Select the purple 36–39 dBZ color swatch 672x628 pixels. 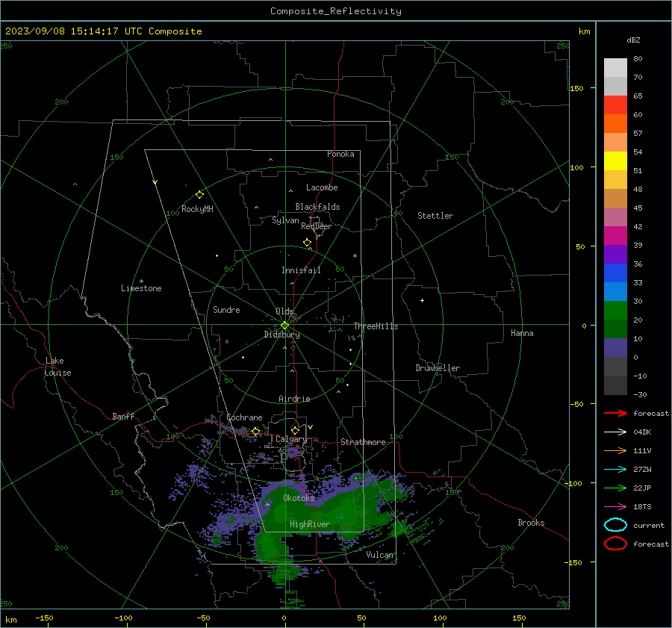pos(615,254)
